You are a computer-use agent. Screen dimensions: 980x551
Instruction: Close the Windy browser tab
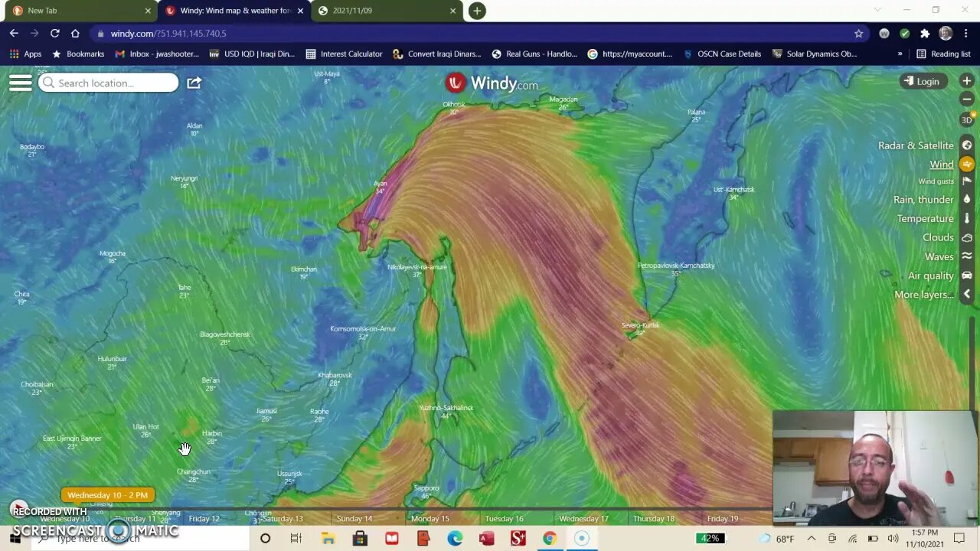(300, 11)
